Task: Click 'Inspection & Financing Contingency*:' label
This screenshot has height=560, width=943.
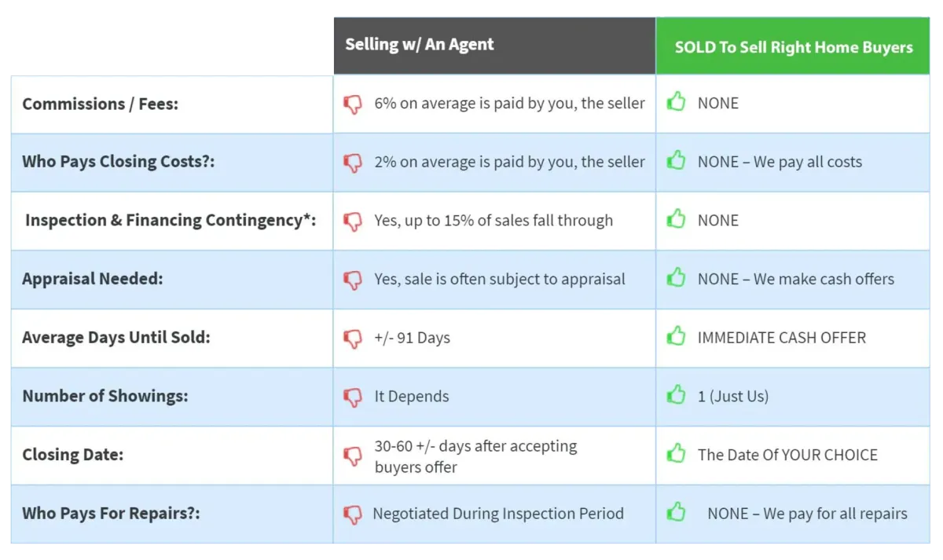Action: (x=171, y=221)
